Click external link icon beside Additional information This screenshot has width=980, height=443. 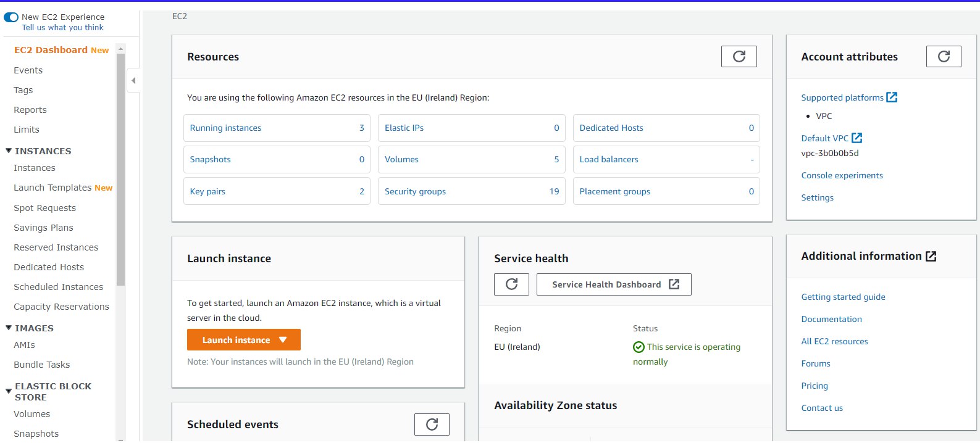(x=931, y=256)
